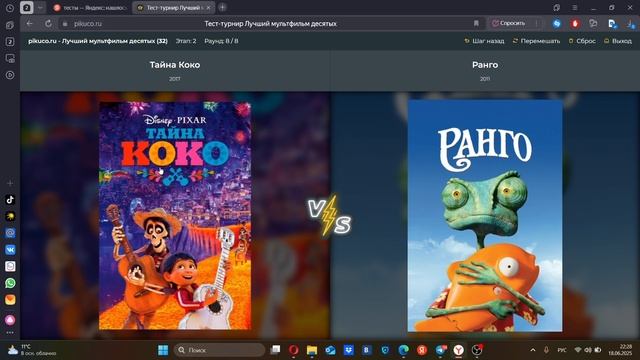Open the Mail.ru @ icon in the sidebar
The image size is (640, 360).
tap(10, 233)
